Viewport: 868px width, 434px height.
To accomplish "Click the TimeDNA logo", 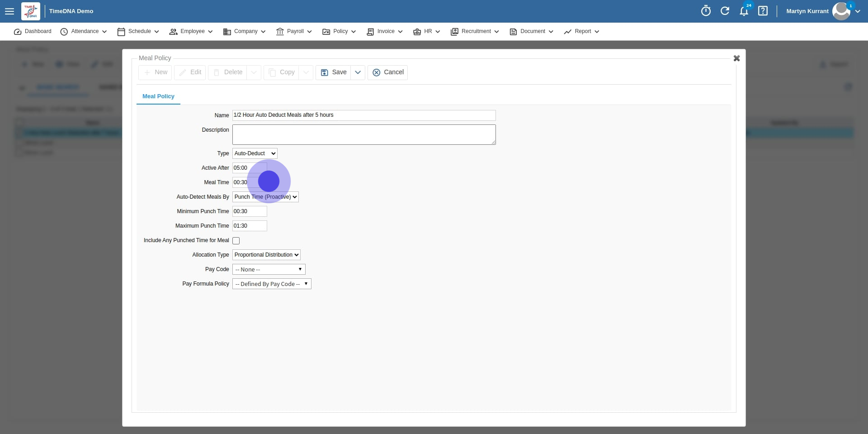I will point(30,11).
